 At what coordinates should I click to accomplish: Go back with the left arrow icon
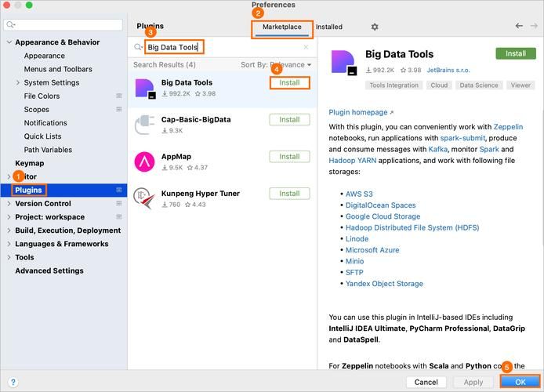pos(519,26)
